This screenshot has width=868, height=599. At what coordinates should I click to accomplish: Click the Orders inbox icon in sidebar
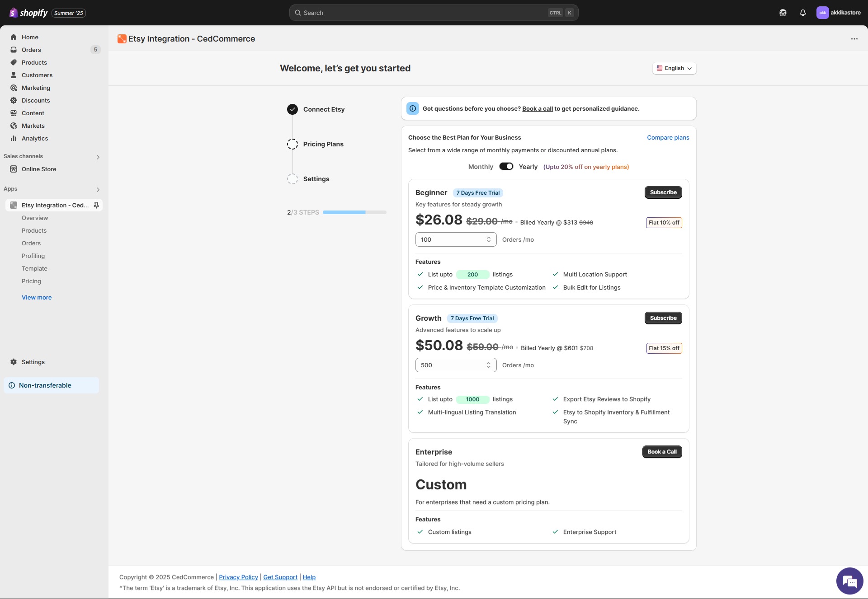[14, 50]
